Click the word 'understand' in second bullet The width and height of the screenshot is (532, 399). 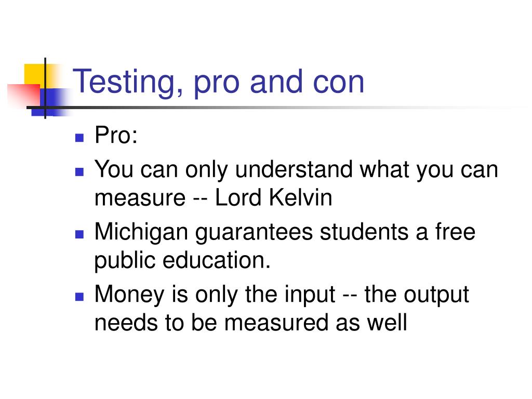[x=294, y=169]
